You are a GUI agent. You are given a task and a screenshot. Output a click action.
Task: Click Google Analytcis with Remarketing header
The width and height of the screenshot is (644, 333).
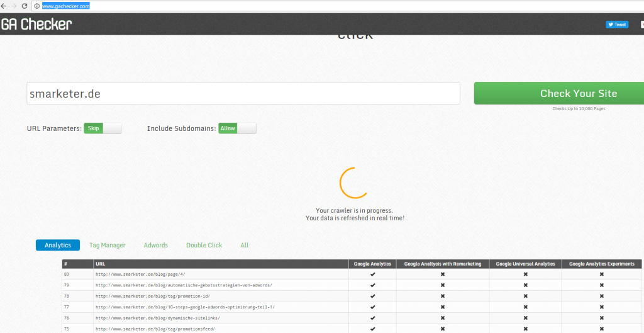pos(443,264)
